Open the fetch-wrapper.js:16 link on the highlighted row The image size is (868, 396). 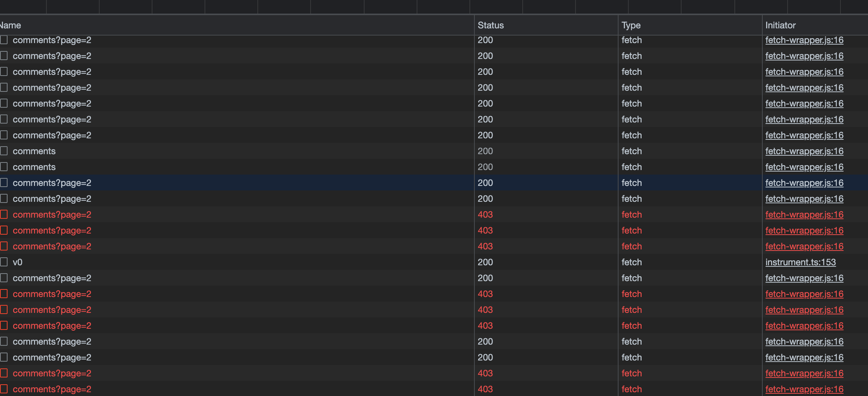click(x=804, y=183)
